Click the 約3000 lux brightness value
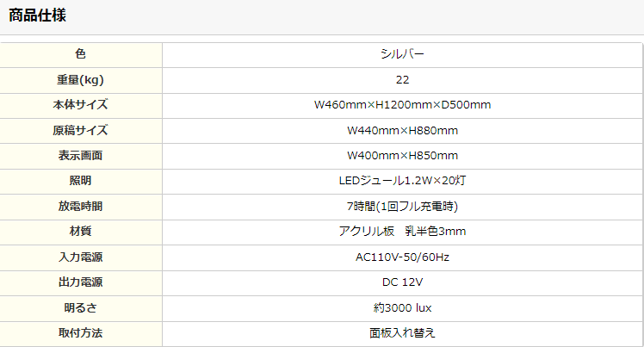The height and width of the screenshot is (347, 644). coord(402,308)
